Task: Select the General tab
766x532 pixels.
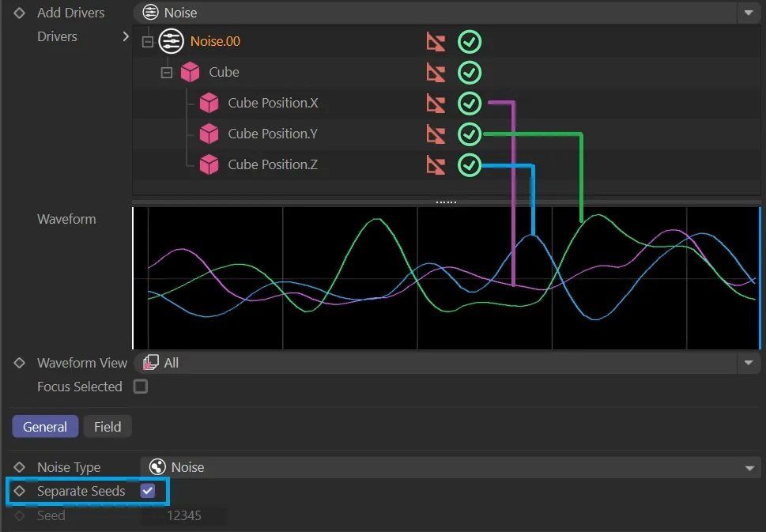Action: [x=45, y=427]
